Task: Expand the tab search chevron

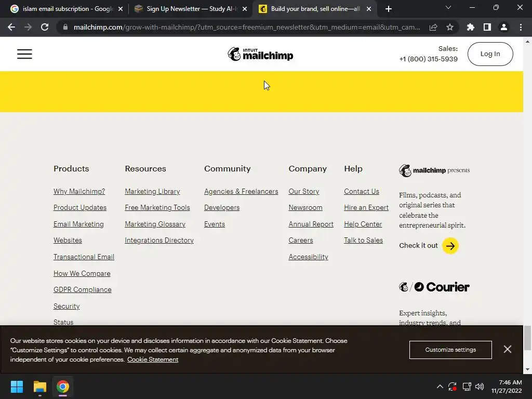Action: point(448,7)
